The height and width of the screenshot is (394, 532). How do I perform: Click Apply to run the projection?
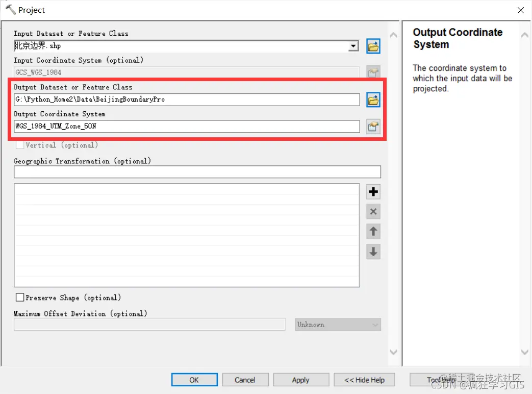301,380
